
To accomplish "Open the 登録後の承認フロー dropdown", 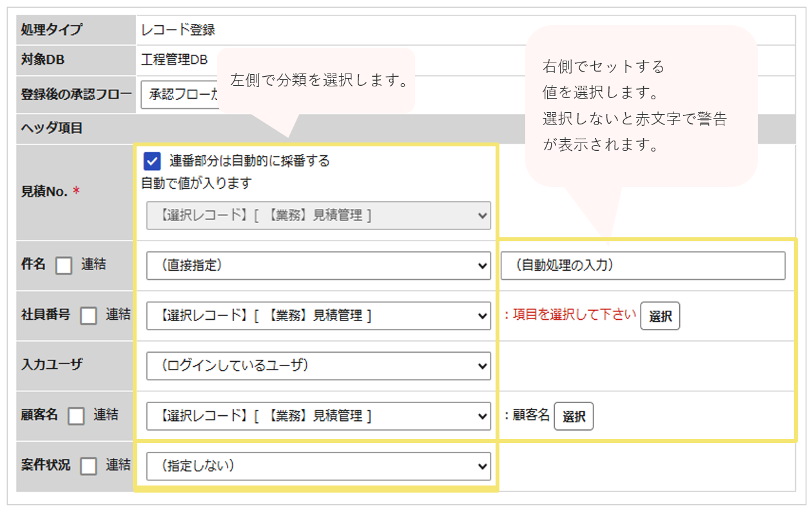I will pos(179,95).
